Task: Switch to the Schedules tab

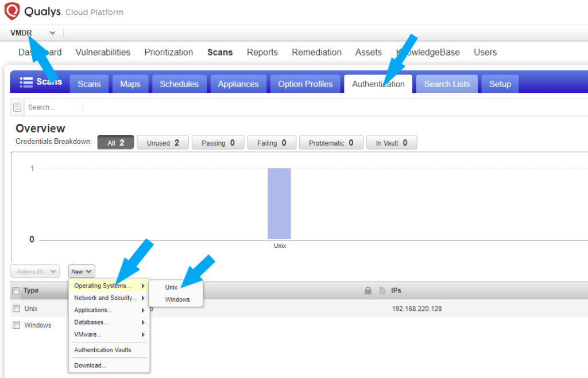Action: click(x=179, y=84)
